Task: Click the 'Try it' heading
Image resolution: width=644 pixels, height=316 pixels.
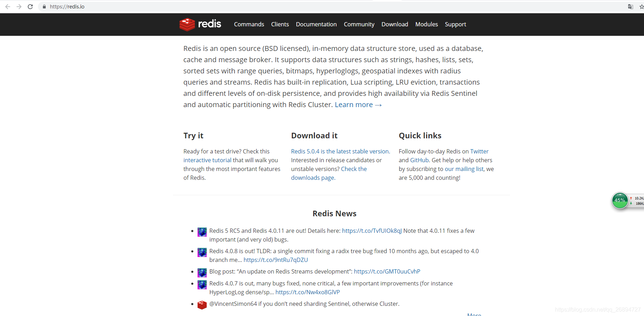Action: point(193,136)
